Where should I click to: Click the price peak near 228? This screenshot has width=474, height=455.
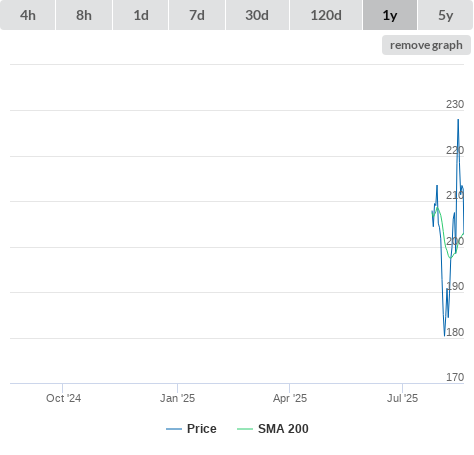pos(458,119)
